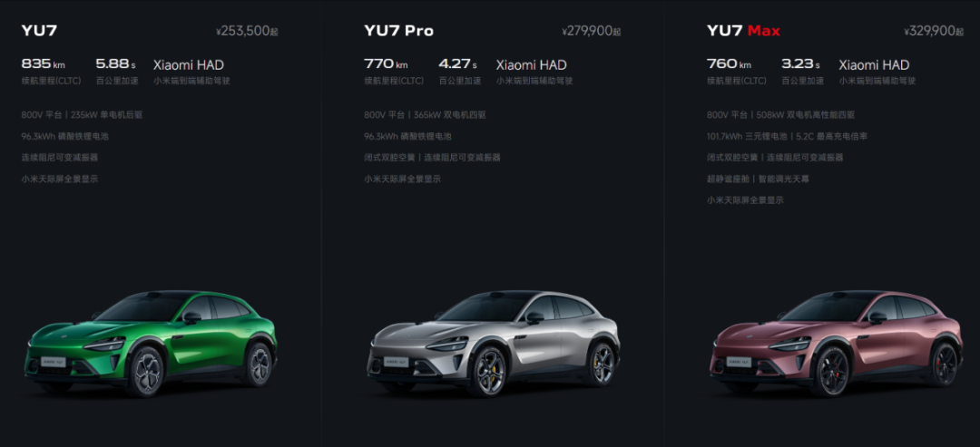This screenshot has height=447, width=980.
Task: Click the 5.88 s acceleration figure
Action: 115,64
